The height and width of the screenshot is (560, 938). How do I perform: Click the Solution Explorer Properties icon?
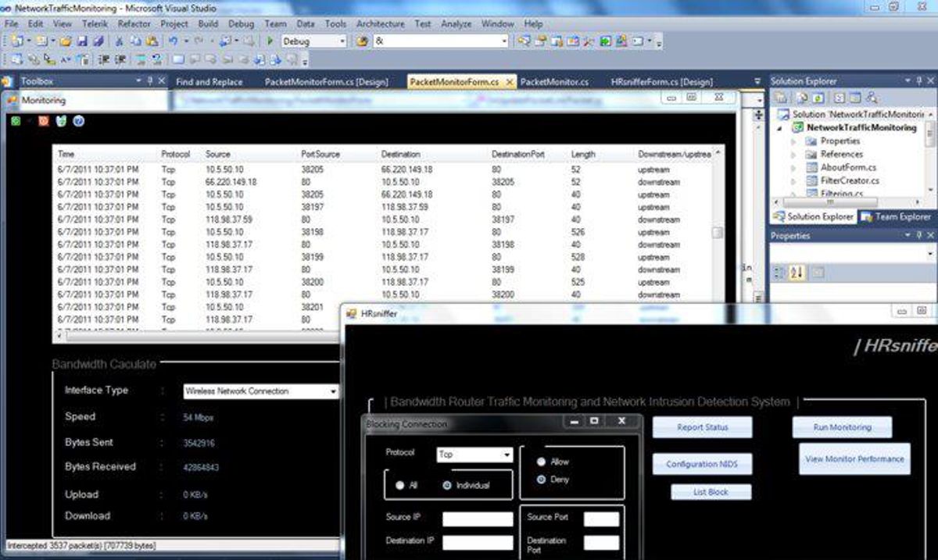(x=780, y=98)
